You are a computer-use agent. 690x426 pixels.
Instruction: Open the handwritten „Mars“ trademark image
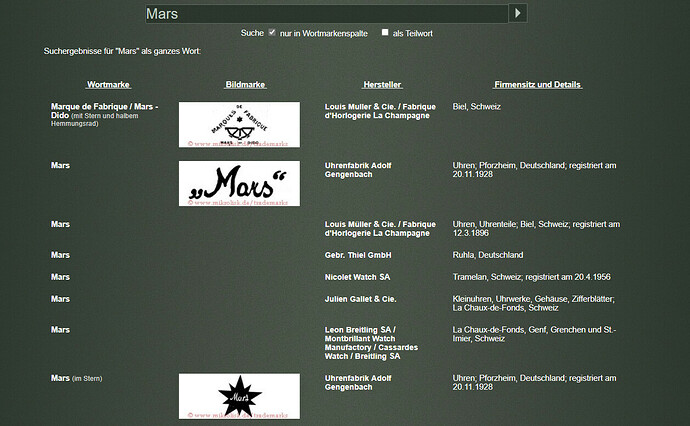click(239, 184)
